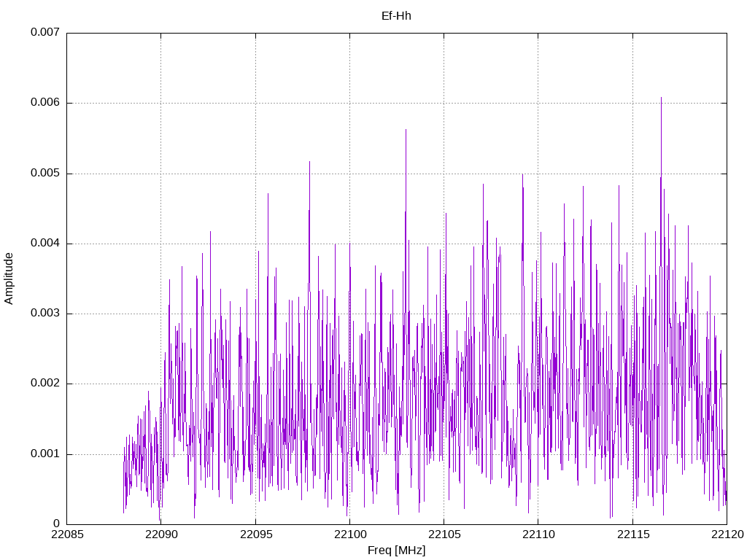Click y-axis tick label 0.004
Viewport: 747px width, 560px height.
pyautogui.click(x=45, y=244)
